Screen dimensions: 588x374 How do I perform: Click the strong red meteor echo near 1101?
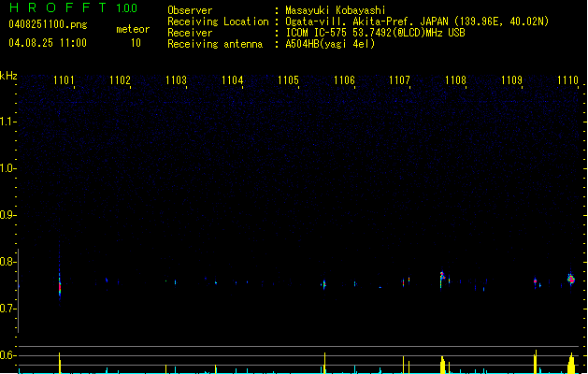click(59, 287)
